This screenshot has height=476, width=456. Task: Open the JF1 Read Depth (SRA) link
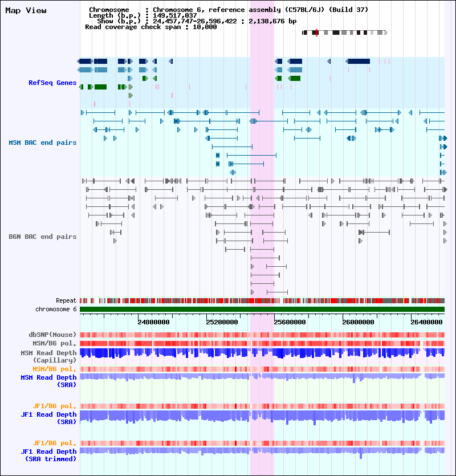pyautogui.click(x=48, y=418)
